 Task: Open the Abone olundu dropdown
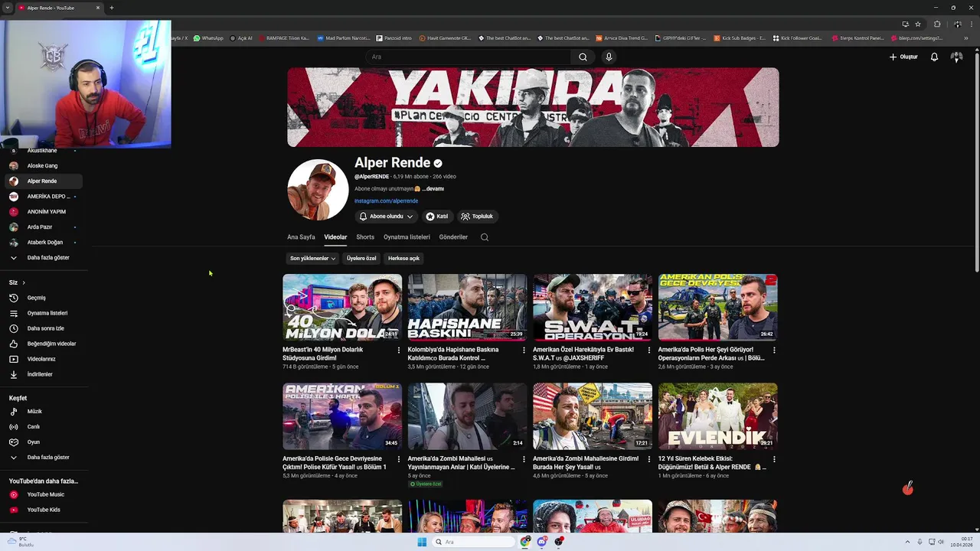pos(386,217)
